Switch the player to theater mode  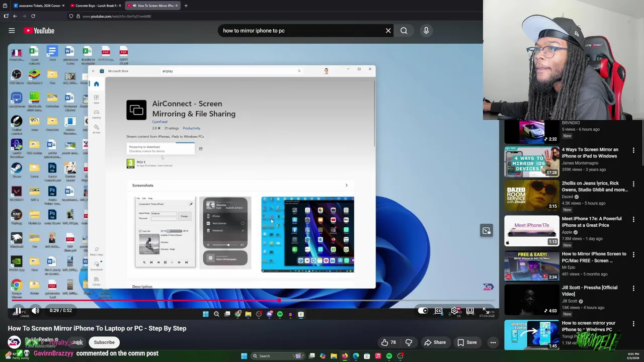coord(470,311)
